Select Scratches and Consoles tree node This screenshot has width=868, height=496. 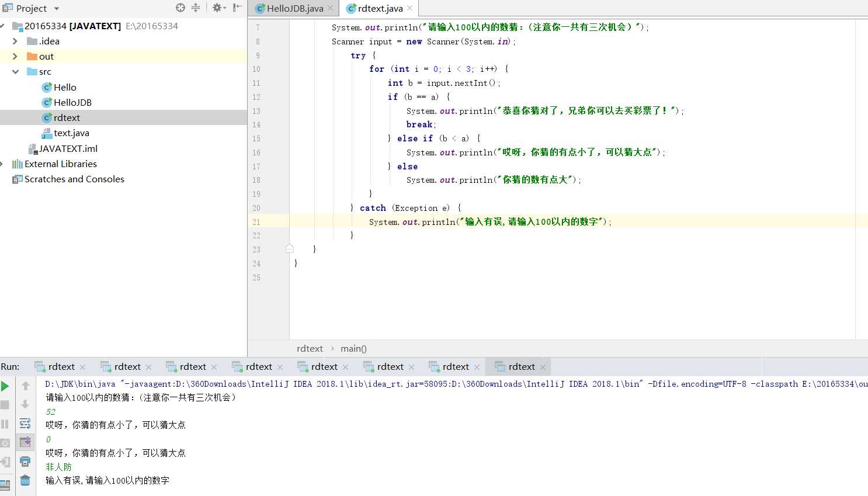coord(74,179)
